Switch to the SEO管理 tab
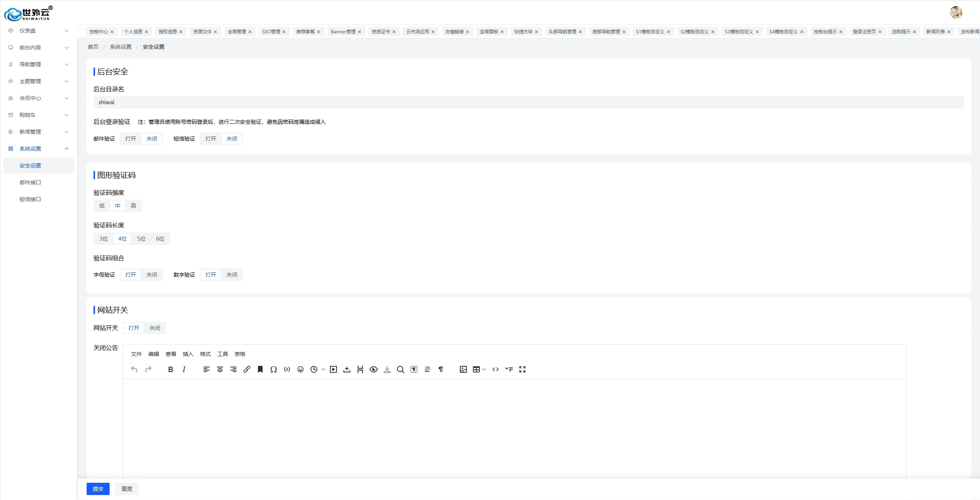980x500 pixels. (x=271, y=32)
